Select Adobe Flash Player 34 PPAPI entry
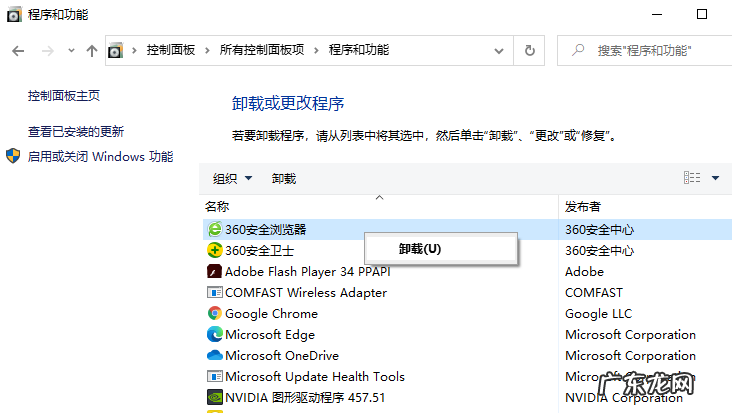This screenshot has width=732, height=413. click(x=308, y=272)
